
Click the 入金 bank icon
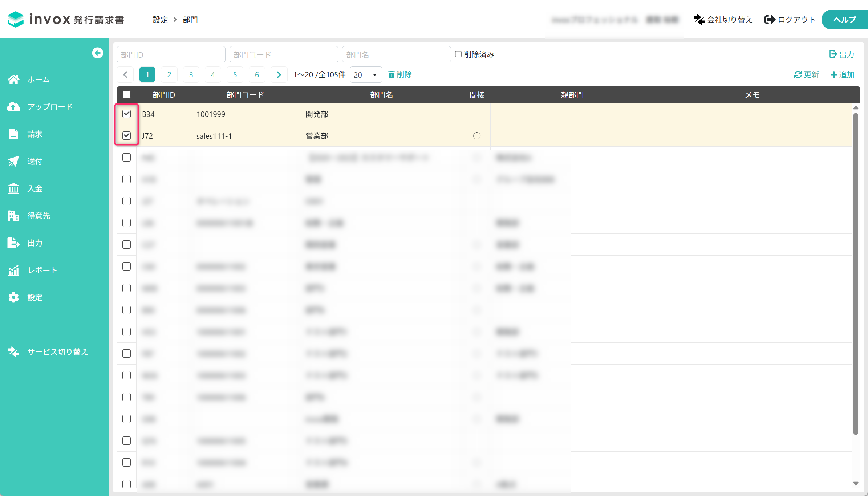(13, 188)
